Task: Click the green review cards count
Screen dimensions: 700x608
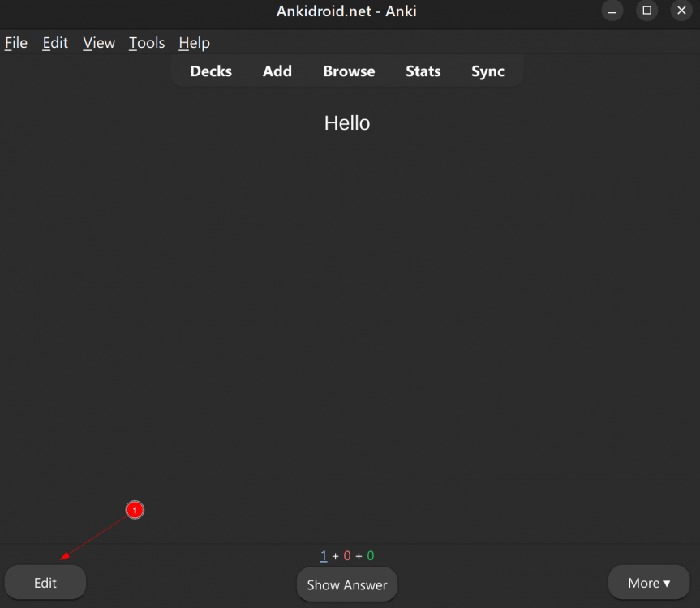Action: (371, 556)
